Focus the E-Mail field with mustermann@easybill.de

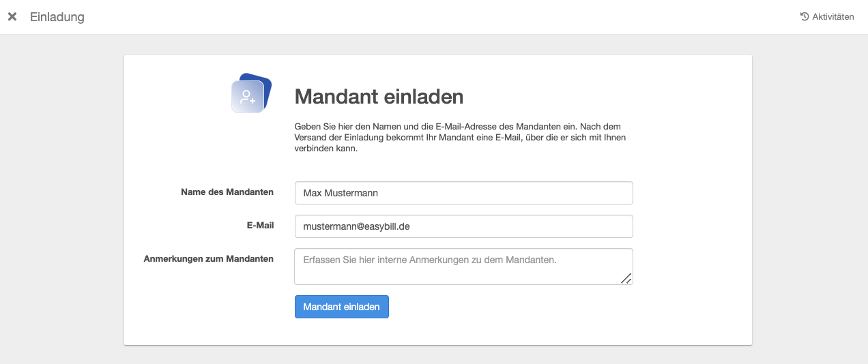pos(463,226)
